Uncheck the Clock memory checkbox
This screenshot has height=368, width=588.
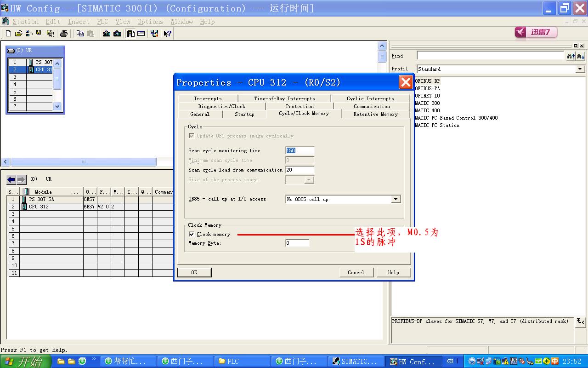tap(192, 235)
